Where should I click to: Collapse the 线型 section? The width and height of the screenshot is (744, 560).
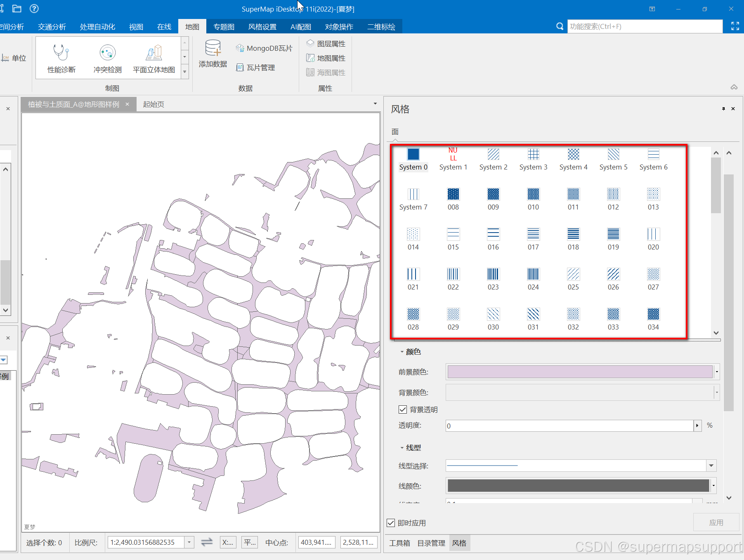click(402, 448)
